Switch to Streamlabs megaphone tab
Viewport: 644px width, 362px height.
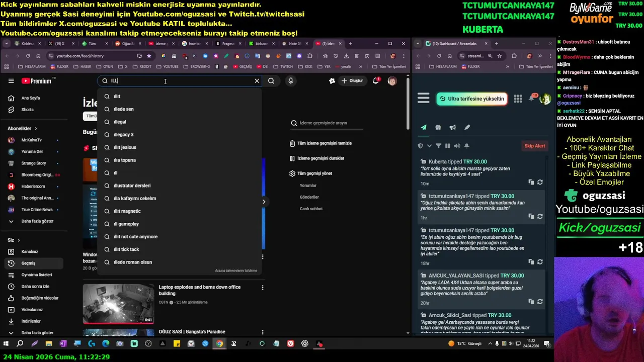[453, 128]
